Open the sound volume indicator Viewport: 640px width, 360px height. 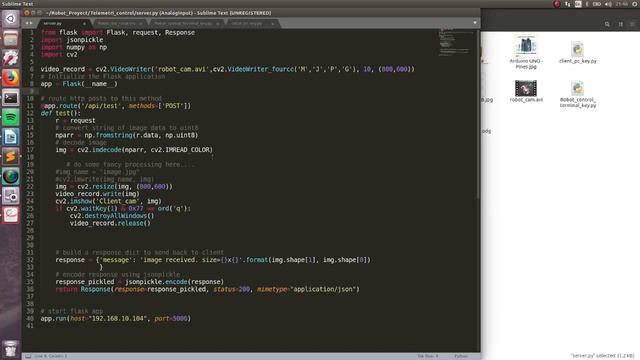pos(608,4)
